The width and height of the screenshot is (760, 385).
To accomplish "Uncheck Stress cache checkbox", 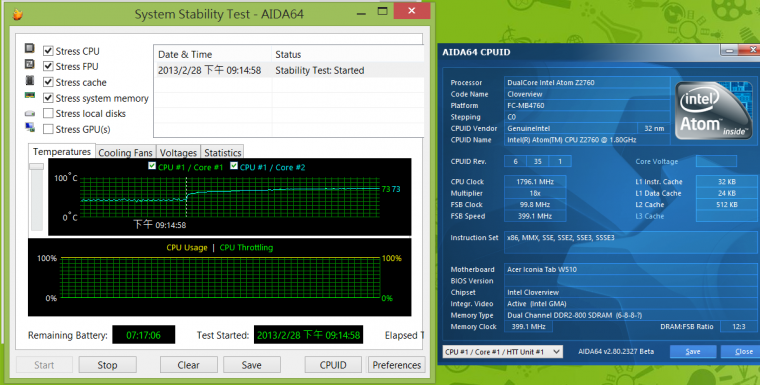I will click(x=48, y=82).
